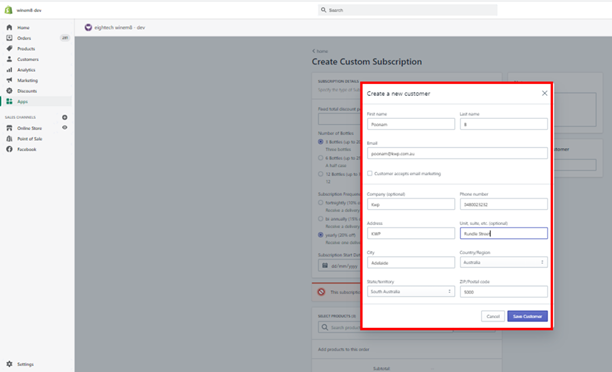Open the Facebook channel icon
This screenshot has width=612, height=372.
(x=9, y=149)
